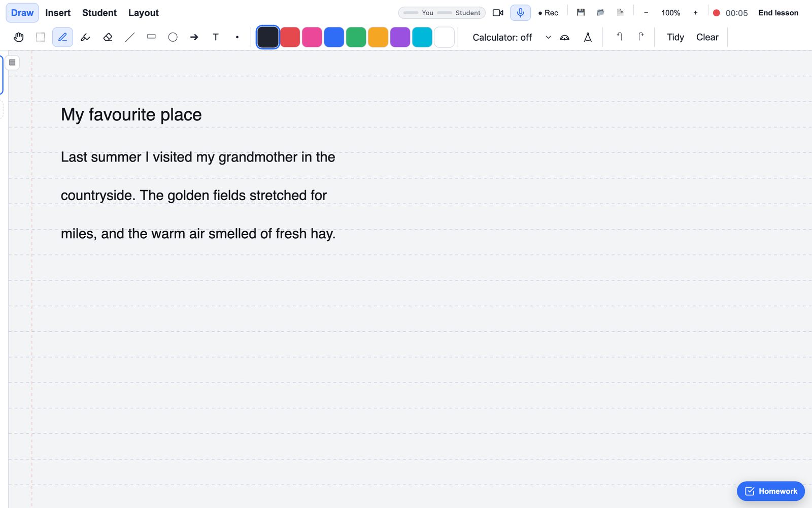This screenshot has height=508, width=812.
Task: Select the pen drawing tool
Action: 62,37
